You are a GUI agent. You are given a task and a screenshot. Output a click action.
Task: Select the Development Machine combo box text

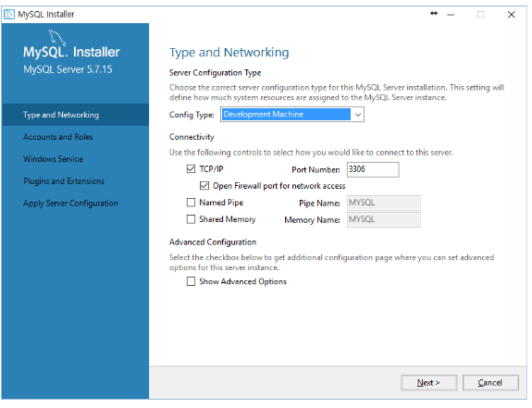[x=286, y=115]
